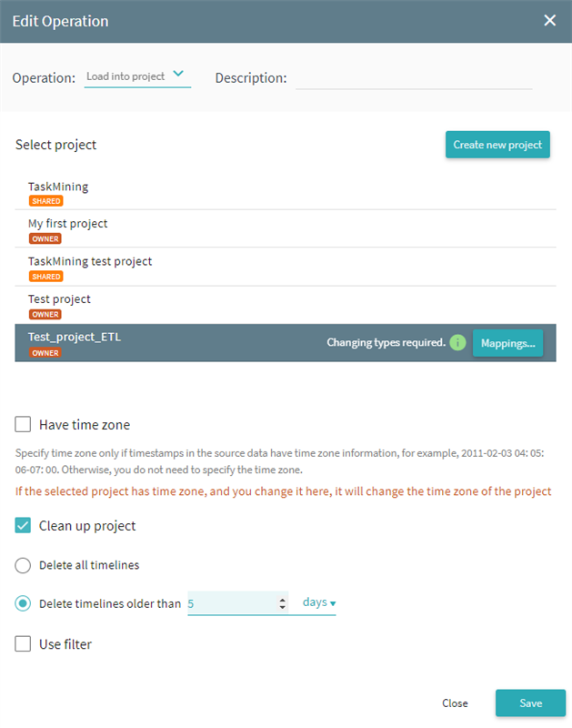Screen dimensions: 572x728
Task: Tick the Use filter checkbox
Action: pos(23,644)
